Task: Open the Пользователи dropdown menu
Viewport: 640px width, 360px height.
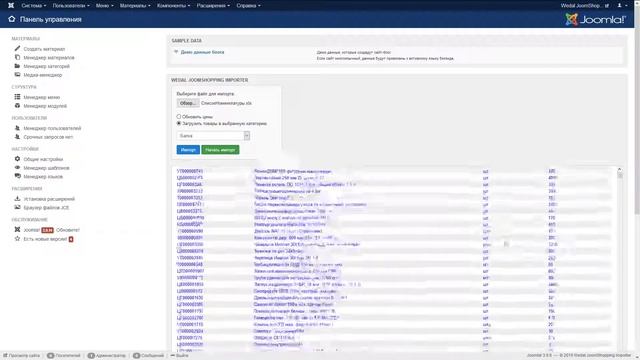Action: coord(71,6)
